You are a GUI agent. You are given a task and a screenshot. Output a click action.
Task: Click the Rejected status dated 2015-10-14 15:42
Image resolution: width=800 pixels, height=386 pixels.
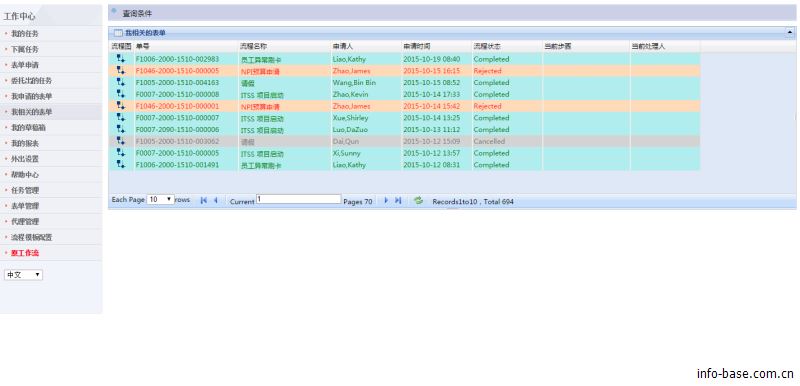(487, 106)
